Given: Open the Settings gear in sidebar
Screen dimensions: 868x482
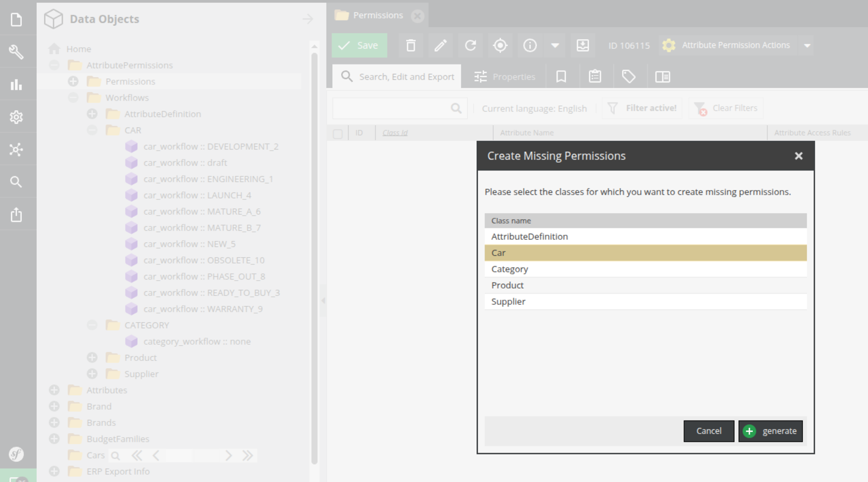Looking at the screenshot, I should 16,117.
